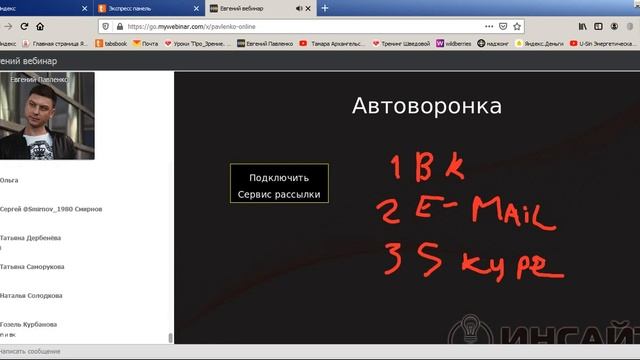This screenshot has width=640, height=360.
Task: Open the Евгений Павленко bookmark
Action: tap(265, 43)
